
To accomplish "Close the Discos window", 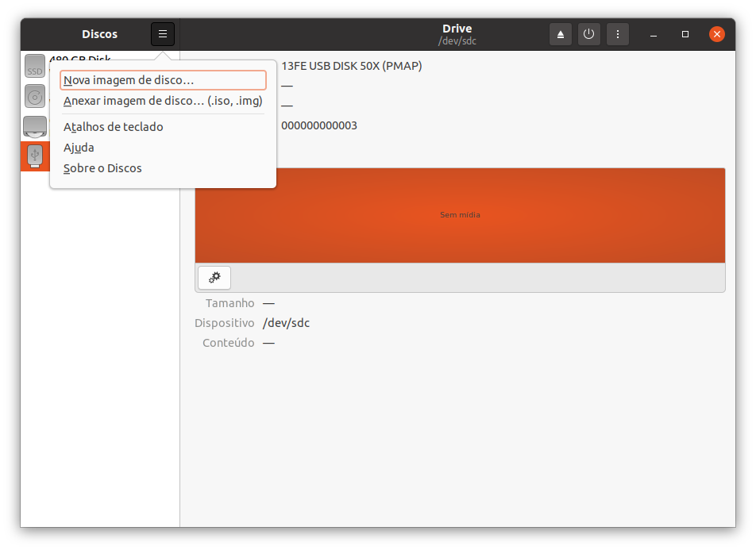I will click(x=717, y=34).
